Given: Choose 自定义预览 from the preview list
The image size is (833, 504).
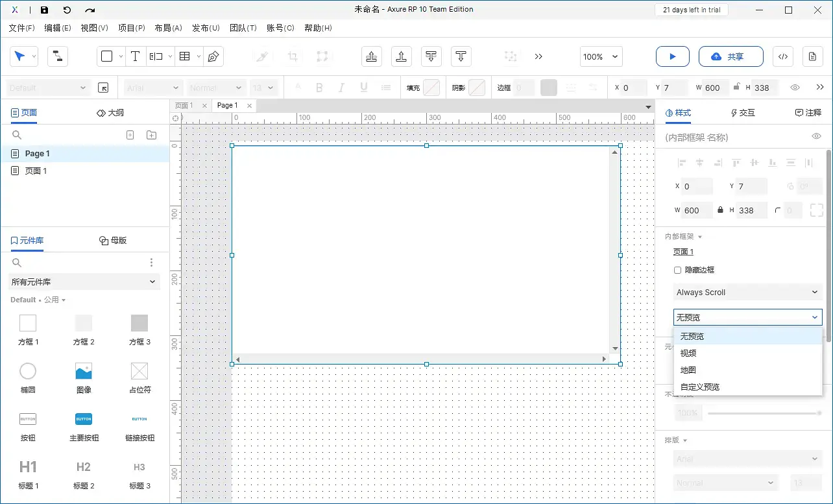Looking at the screenshot, I should 749,387.
